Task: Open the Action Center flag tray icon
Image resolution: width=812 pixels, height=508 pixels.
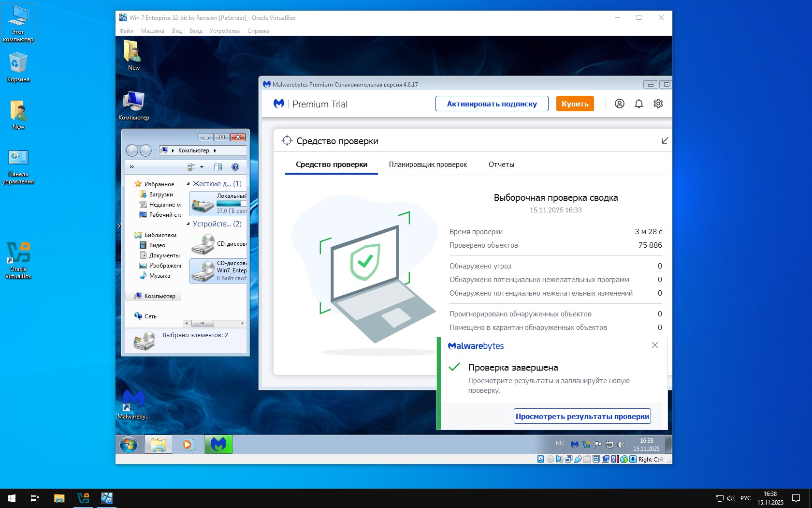Action: pos(598,444)
